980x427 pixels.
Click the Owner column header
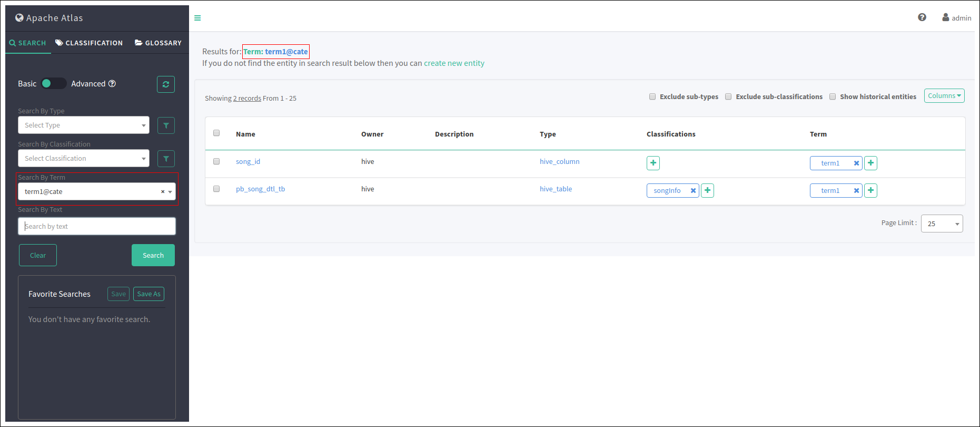[x=372, y=134]
